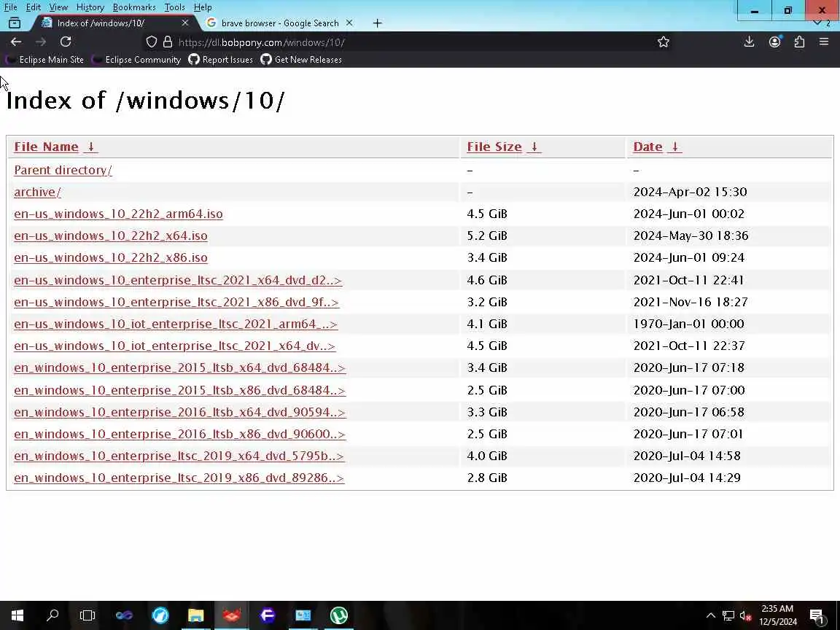The image size is (840, 630).
Task: Download en-us_windows_10_22h2_x64.iso
Action: click(x=110, y=236)
